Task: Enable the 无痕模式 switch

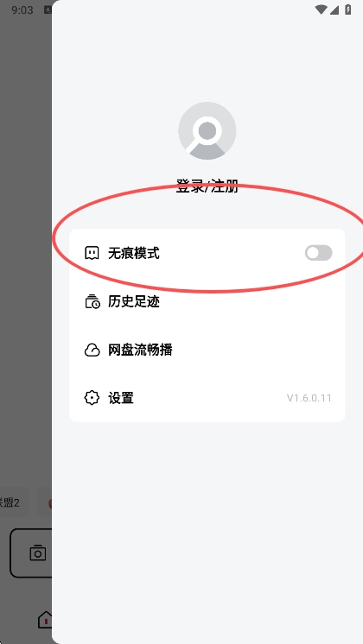Action: pos(319,253)
